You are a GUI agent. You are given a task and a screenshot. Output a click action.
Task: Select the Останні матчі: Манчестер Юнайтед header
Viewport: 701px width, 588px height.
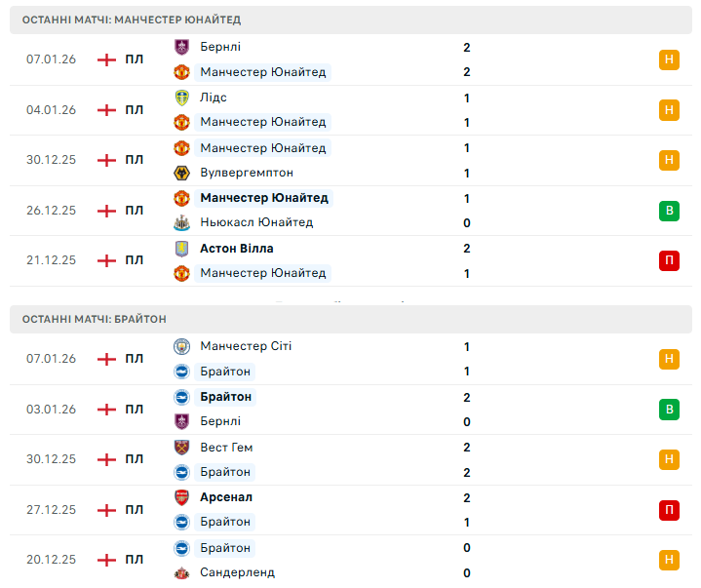132,20
